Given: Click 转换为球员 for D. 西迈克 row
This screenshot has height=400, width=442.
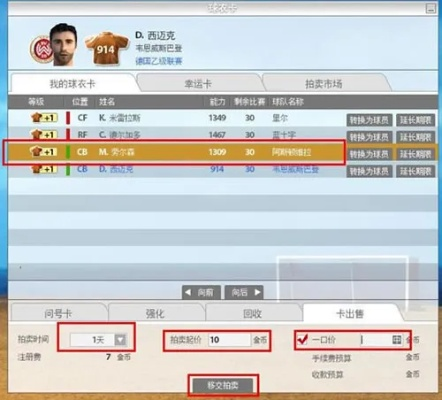Looking at the screenshot, I should pyautogui.click(x=369, y=171).
